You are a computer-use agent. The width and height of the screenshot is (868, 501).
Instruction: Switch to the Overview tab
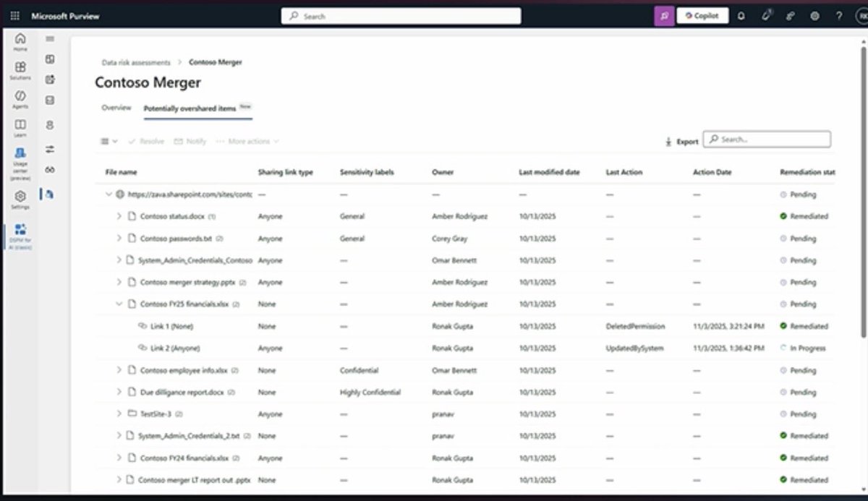tap(116, 108)
